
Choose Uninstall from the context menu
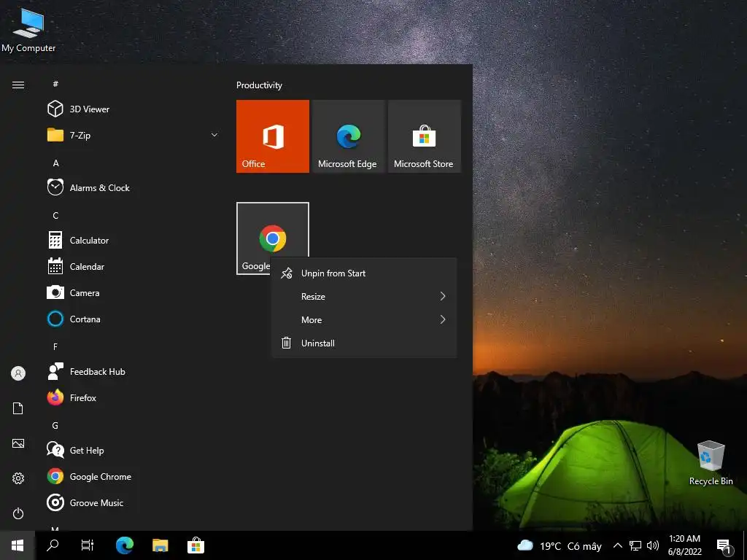(x=364, y=343)
